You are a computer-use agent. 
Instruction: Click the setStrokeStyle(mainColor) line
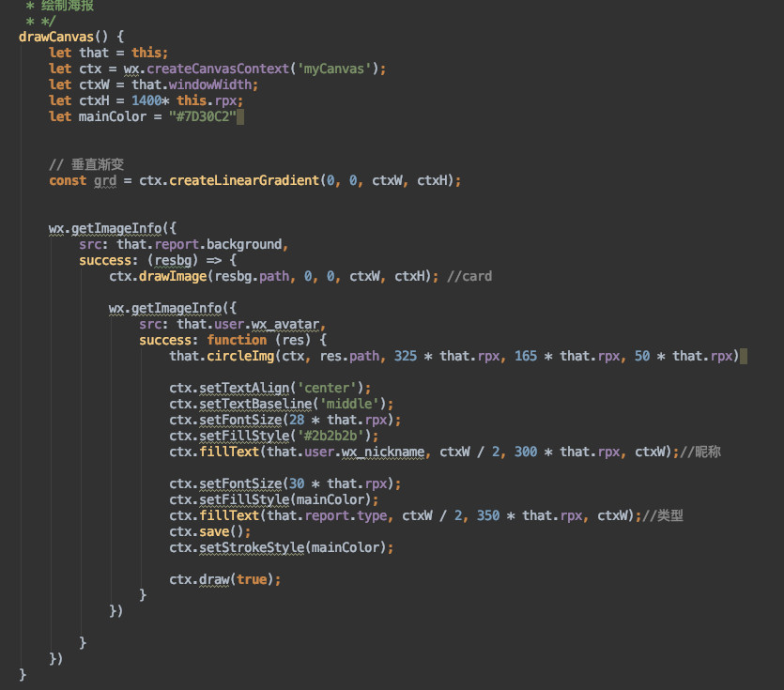(282, 548)
